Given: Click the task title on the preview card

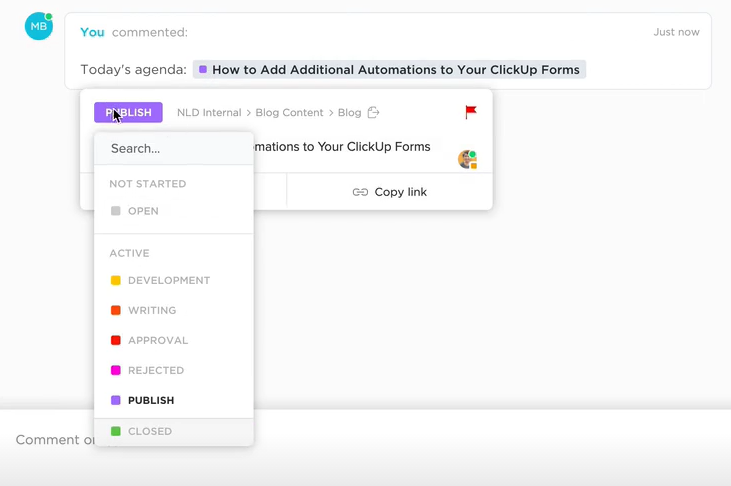Looking at the screenshot, I should pos(342,146).
